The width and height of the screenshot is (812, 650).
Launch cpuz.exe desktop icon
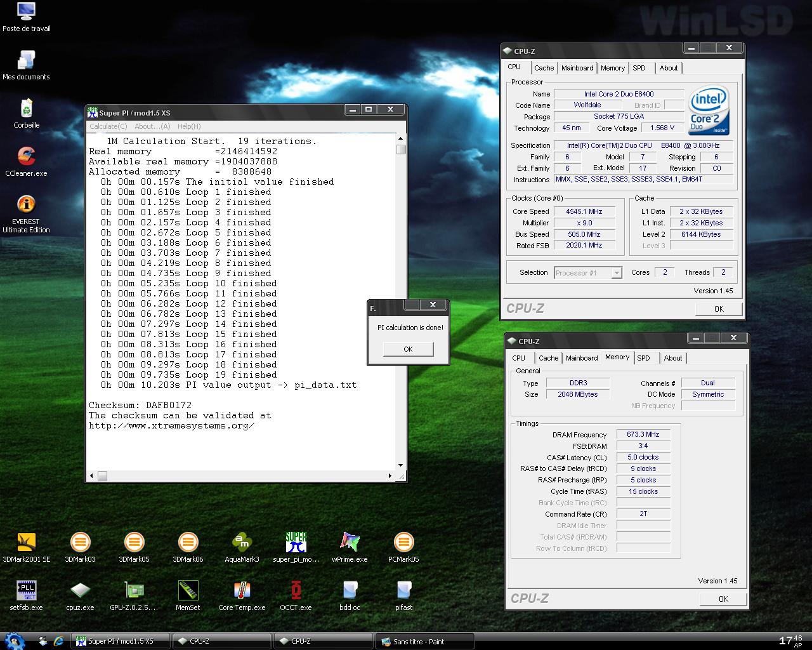(80, 596)
